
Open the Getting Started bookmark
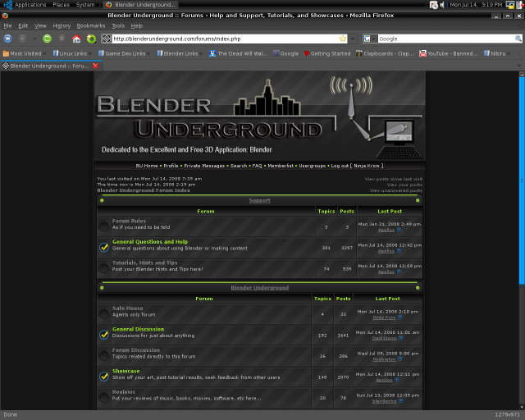click(x=327, y=53)
